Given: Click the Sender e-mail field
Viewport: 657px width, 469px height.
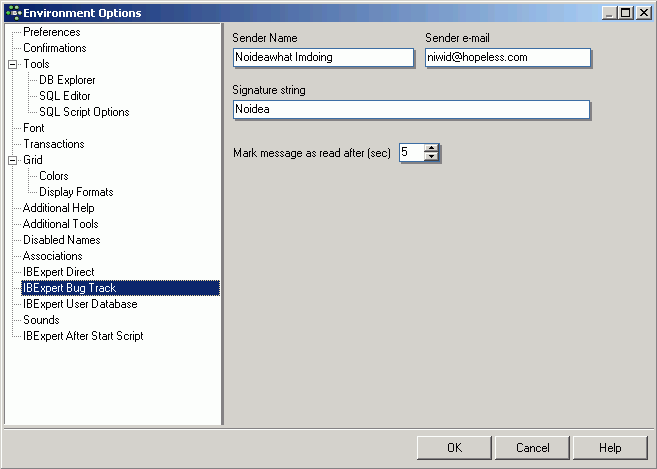Looking at the screenshot, I should click(x=507, y=58).
